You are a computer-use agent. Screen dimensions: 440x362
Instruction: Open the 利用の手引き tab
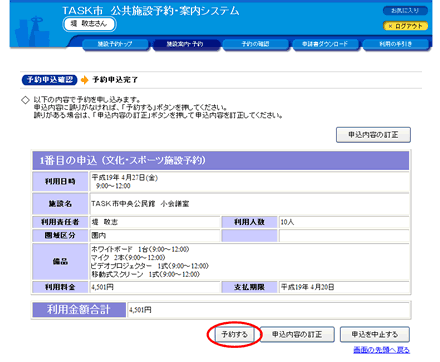coord(396,44)
